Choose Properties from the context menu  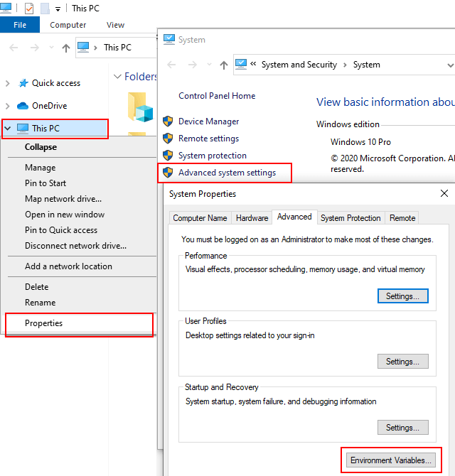tap(44, 323)
